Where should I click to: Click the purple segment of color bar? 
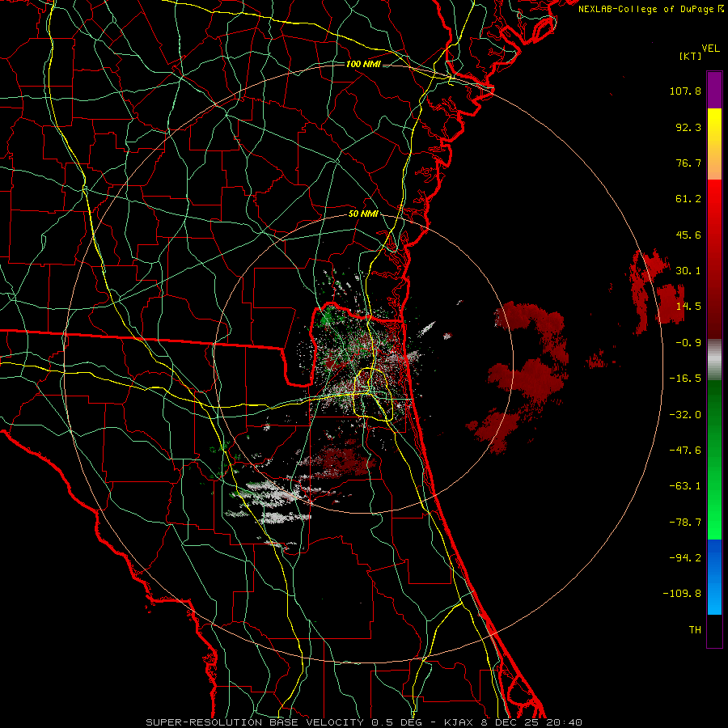pos(714,90)
